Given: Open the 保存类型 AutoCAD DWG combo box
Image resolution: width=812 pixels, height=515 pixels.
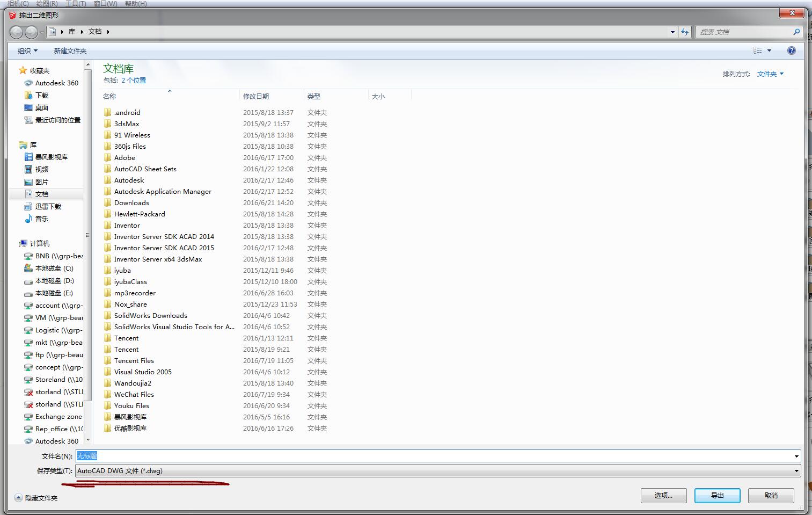Looking at the screenshot, I should click(x=438, y=471).
